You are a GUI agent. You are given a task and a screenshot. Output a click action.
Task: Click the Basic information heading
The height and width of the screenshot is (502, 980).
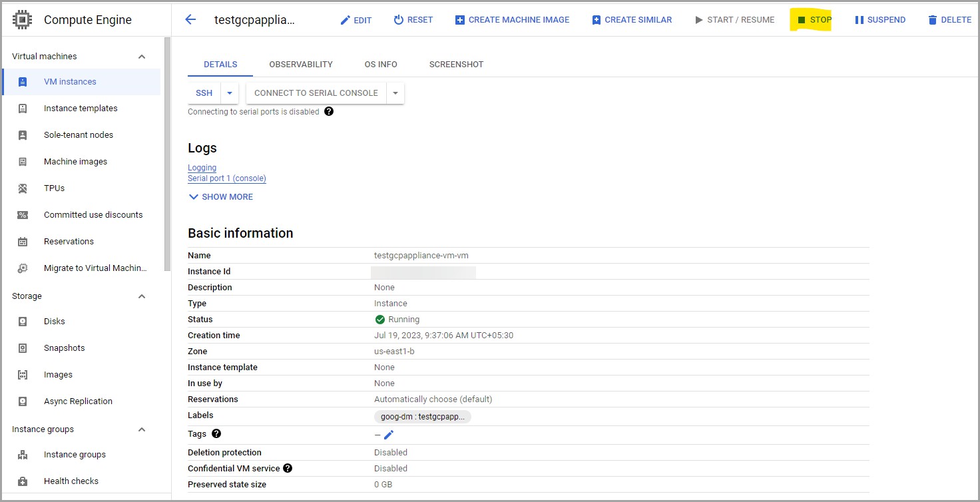[x=240, y=233]
